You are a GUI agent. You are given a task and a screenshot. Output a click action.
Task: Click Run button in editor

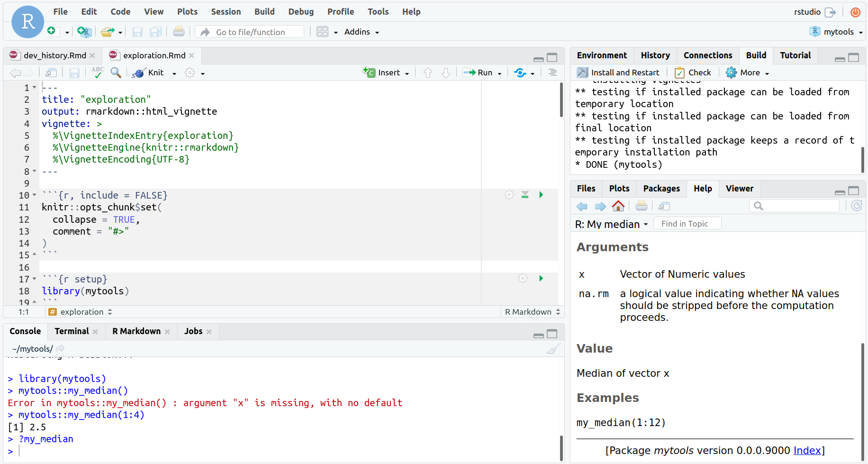point(478,73)
